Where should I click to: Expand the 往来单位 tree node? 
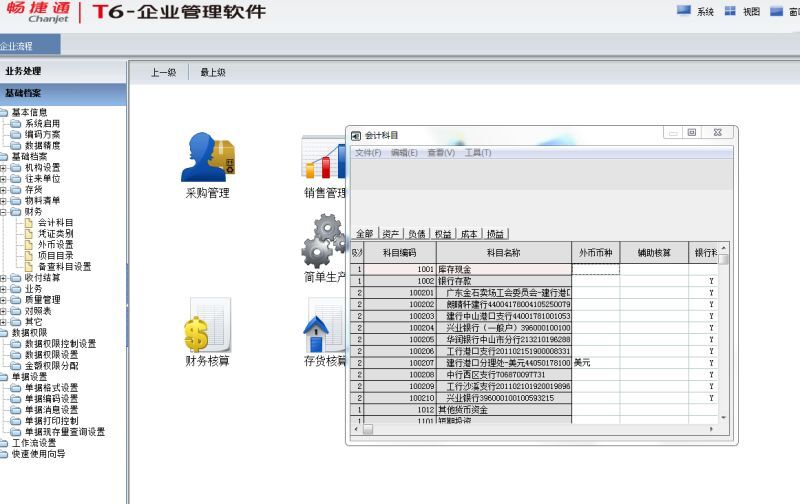4,179
